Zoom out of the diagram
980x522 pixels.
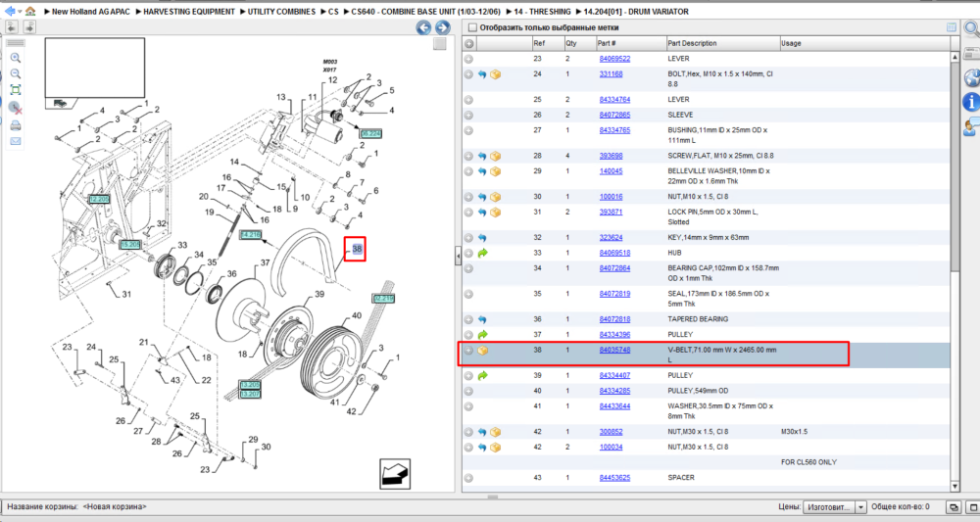(x=16, y=73)
